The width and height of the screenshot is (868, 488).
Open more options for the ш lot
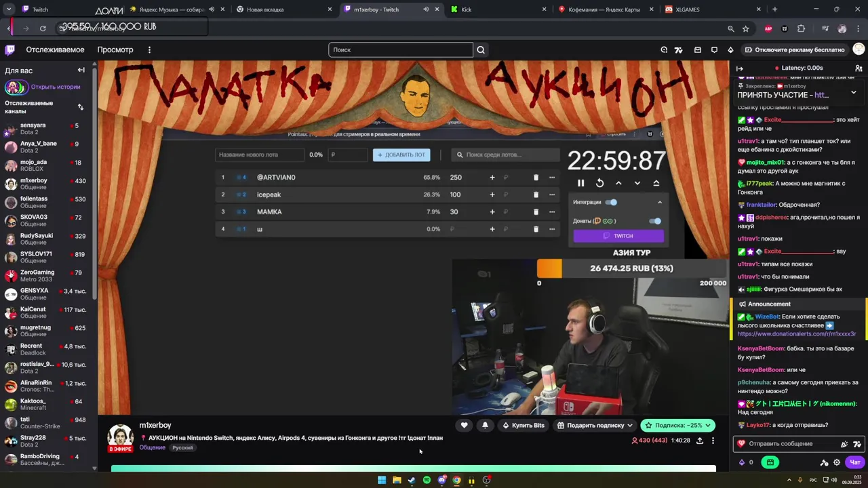click(552, 229)
